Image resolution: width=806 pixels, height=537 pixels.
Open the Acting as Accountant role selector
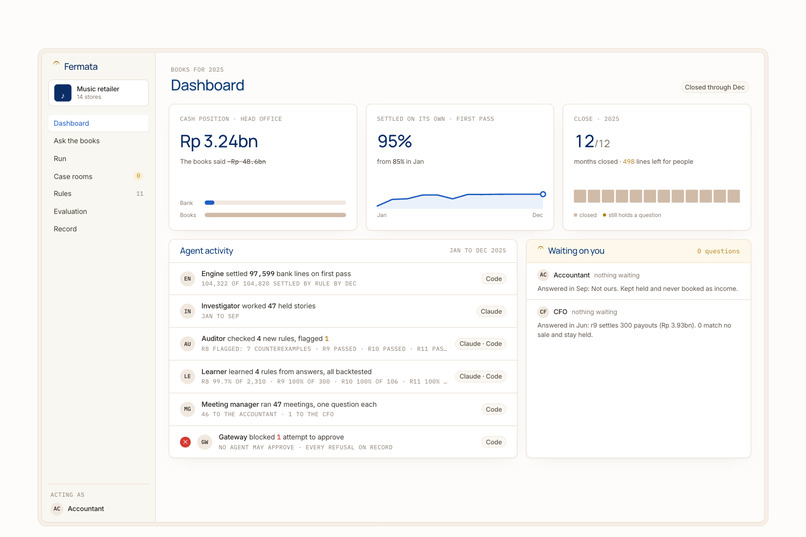tap(78, 509)
